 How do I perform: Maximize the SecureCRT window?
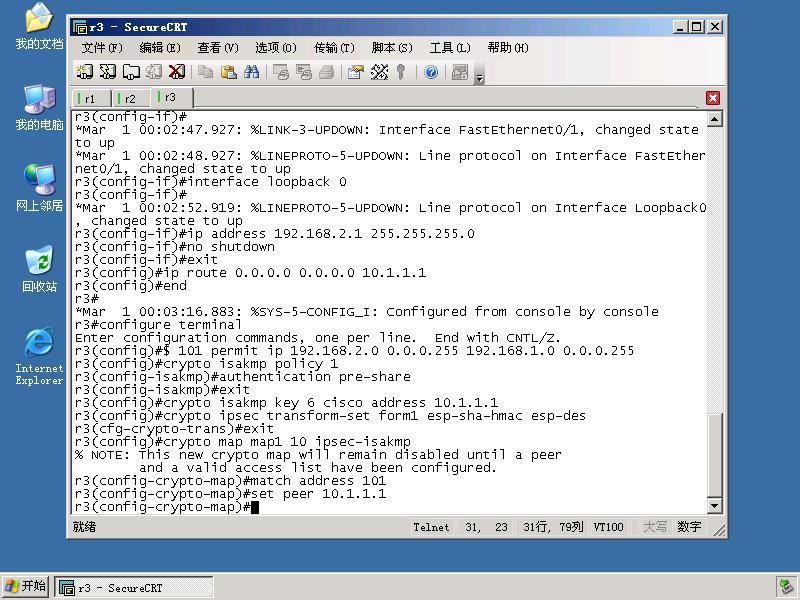coord(696,27)
